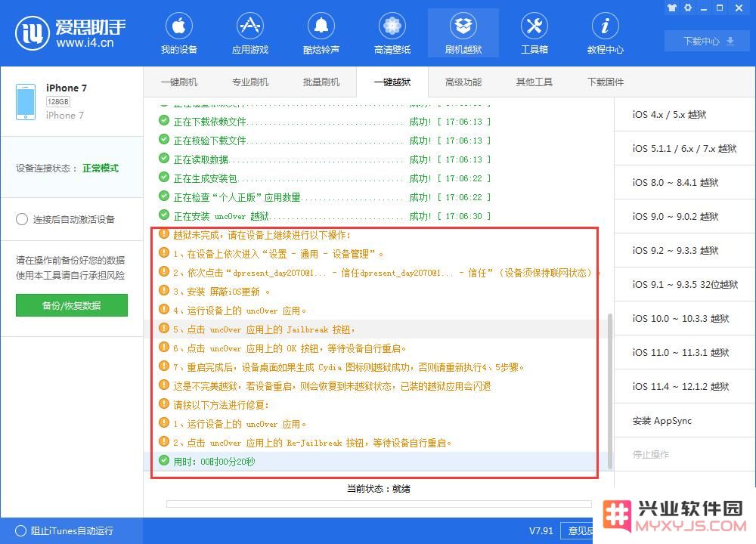Viewport: 756px width, 544px height.
Task: Toggle 阻止iTunes自动运行 option
Action: click(20, 530)
